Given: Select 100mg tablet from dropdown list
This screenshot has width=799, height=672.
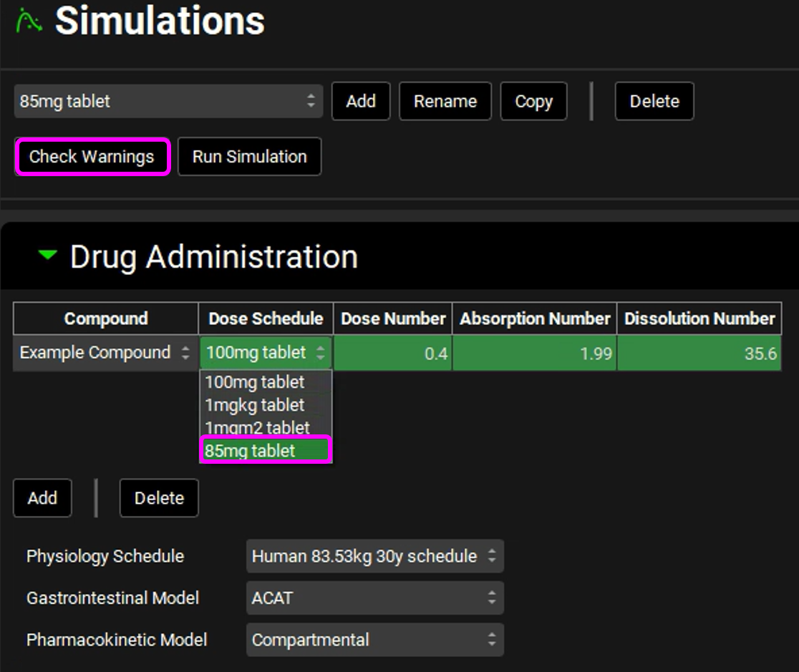Looking at the screenshot, I should pos(255,382).
